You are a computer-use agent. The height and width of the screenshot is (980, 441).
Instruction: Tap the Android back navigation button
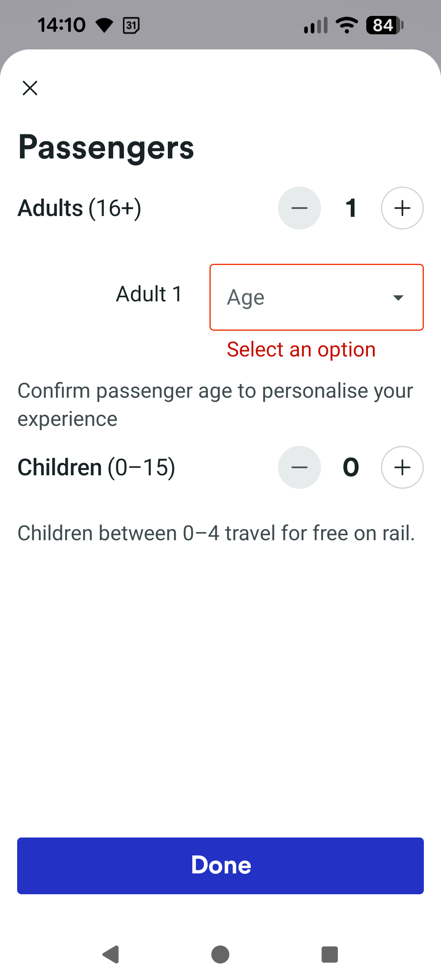tap(111, 955)
